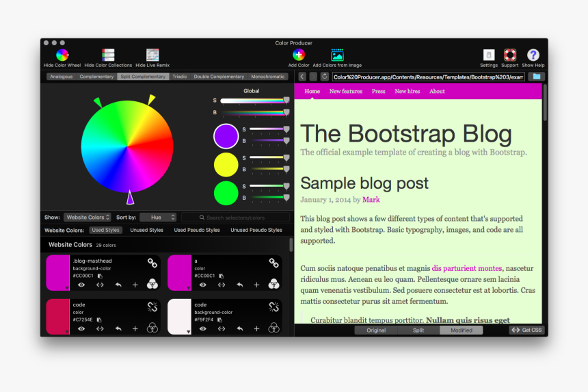588x392 pixels.
Task: Click the purple color circle swatch
Action: coord(226,136)
